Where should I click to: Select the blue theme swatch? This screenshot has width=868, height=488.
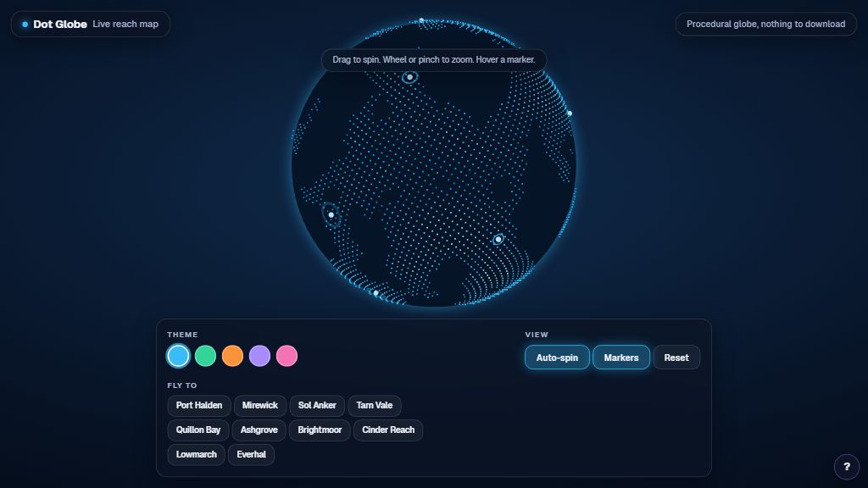[178, 356]
